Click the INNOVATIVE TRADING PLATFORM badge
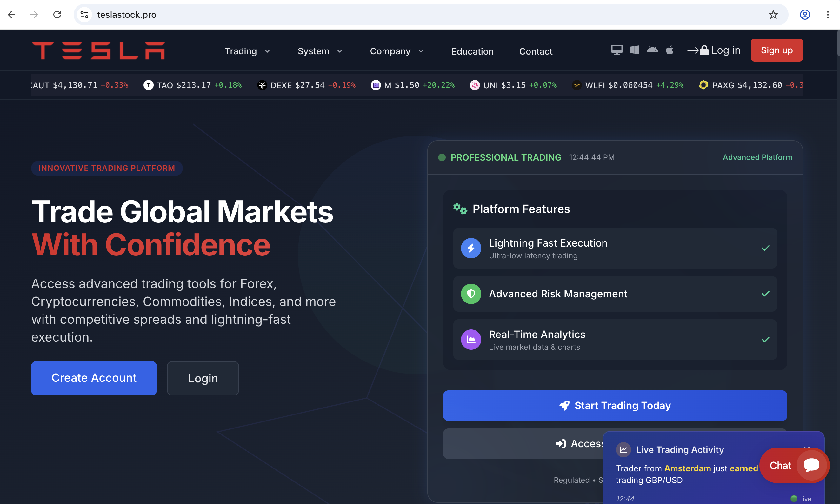The width and height of the screenshot is (840, 504). click(107, 168)
